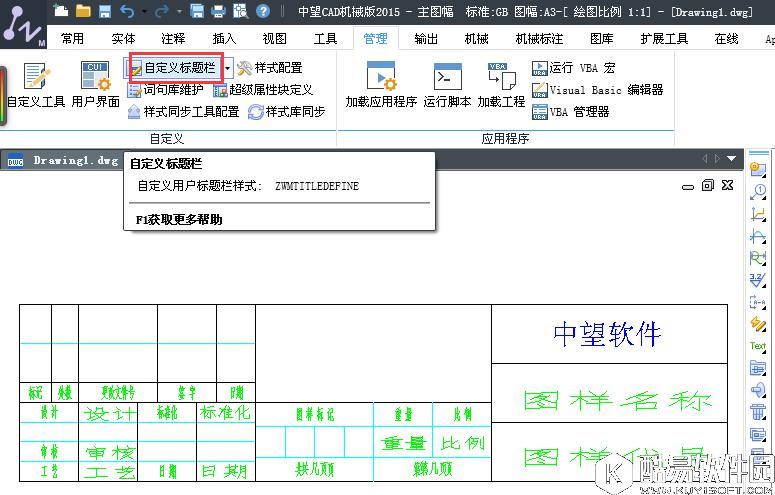Switch to the 常用 ribbon tab
This screenshot has height=495, width=775.
73,39
